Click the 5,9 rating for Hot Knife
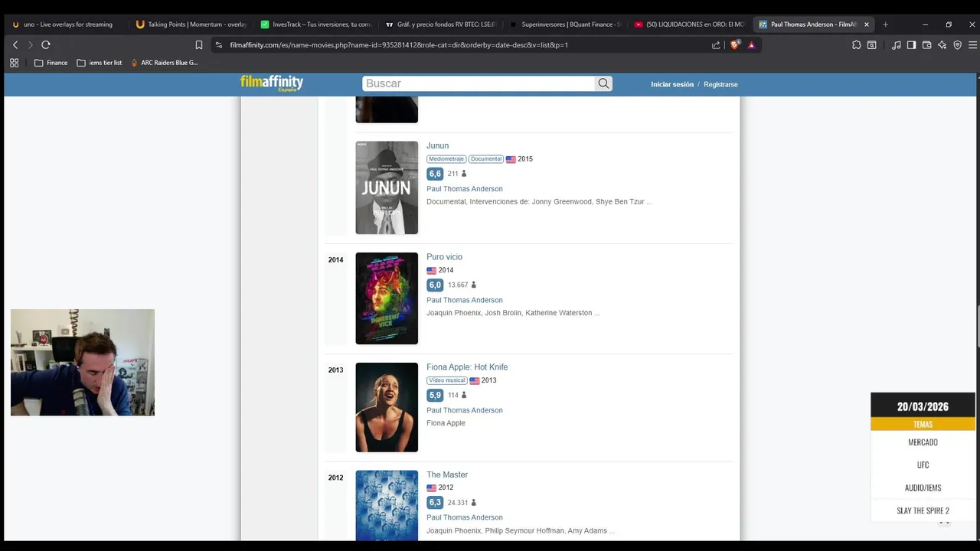980x551 pixels. click(x=435, y=395)
